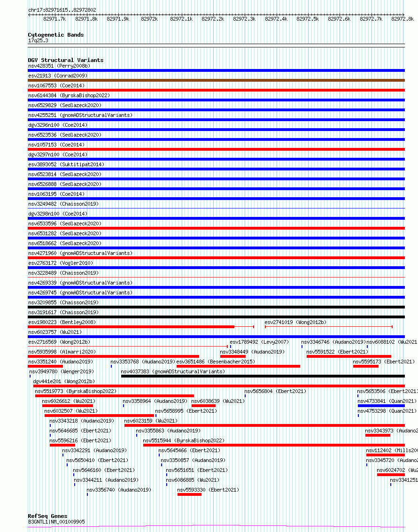
Task: Click nsv6526888 (Sedlazeck2020) label
Action: pyautogui.click(x=65, y=184)
